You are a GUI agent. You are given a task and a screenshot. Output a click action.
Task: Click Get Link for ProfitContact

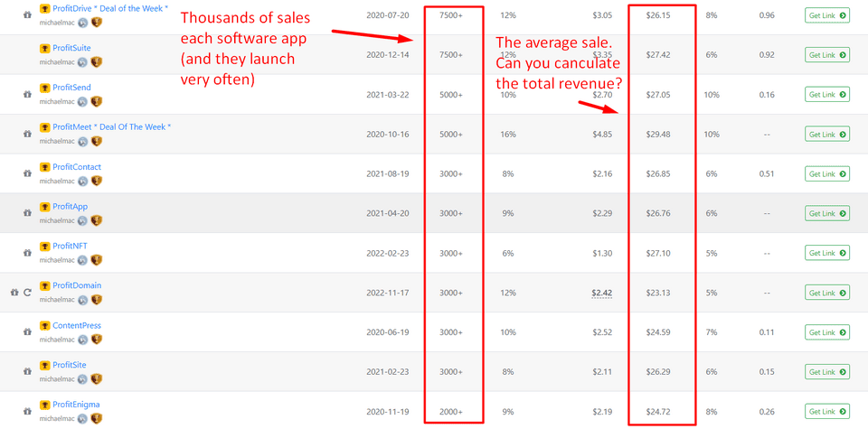827,173
